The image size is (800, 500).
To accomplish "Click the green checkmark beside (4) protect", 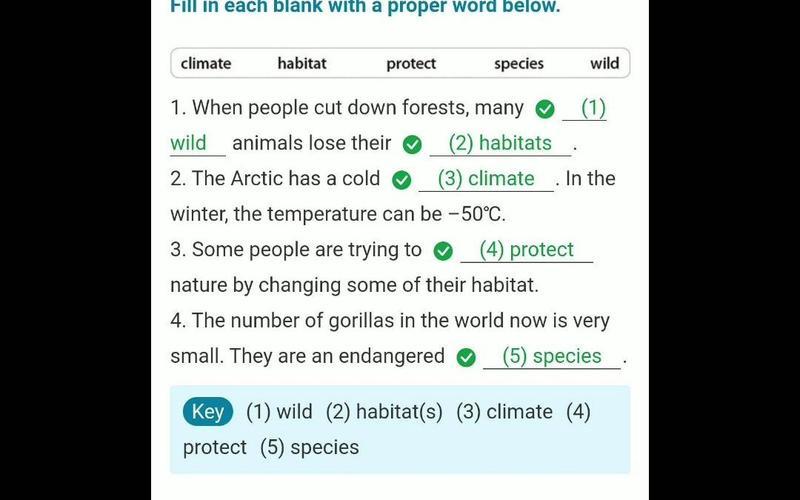I will pos(443,251).
